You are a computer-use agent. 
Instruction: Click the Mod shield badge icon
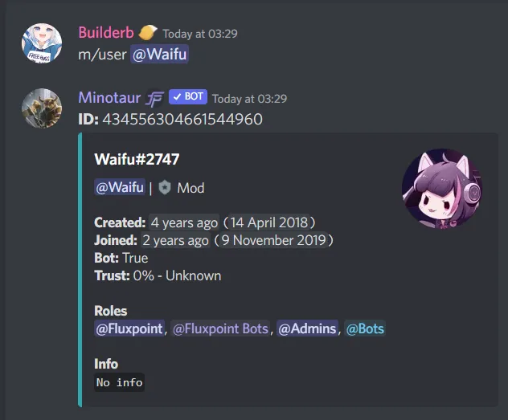(x=165, y=187)
